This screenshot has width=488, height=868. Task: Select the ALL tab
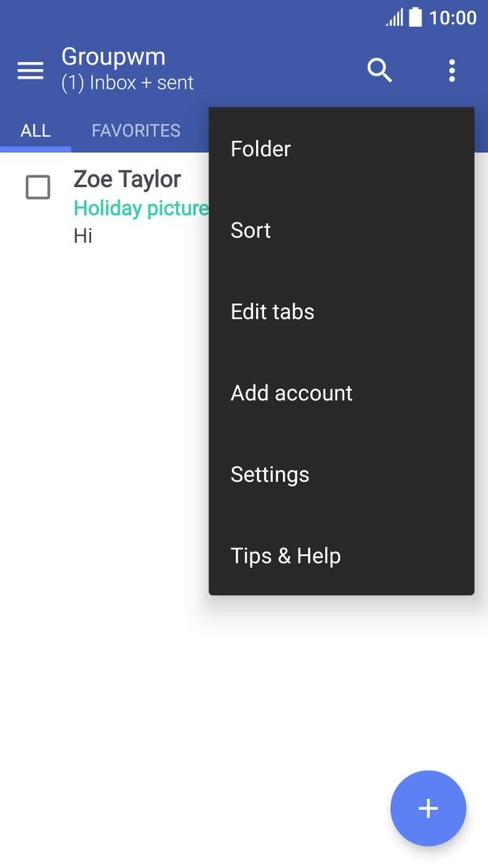click(35, 131)
